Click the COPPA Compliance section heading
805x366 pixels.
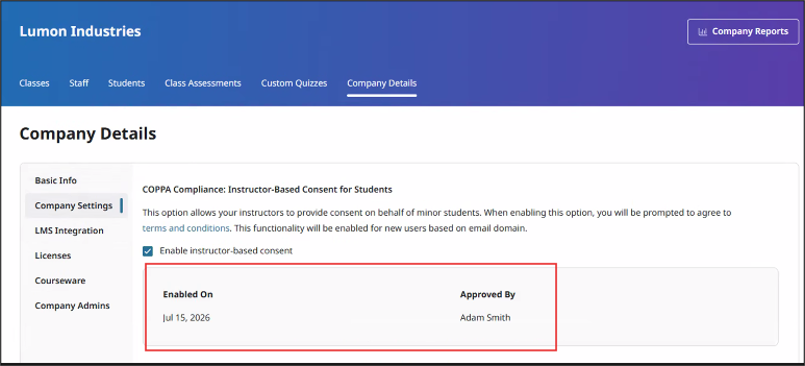[267, 190]
